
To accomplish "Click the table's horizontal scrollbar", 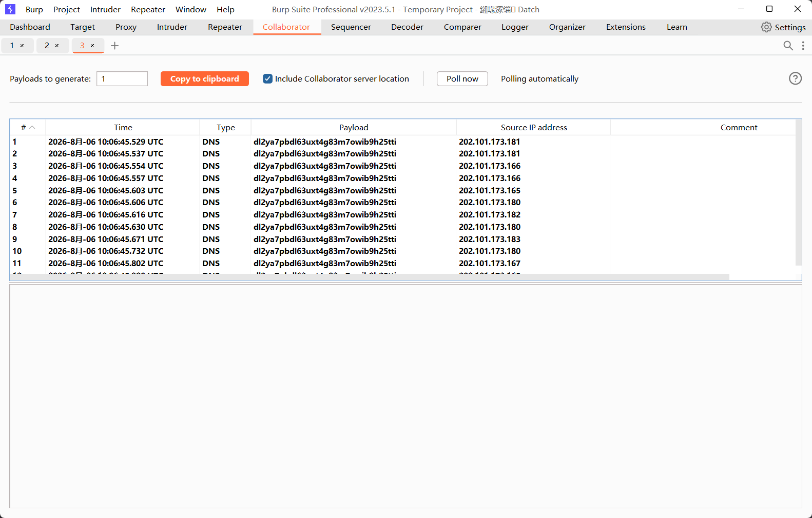I will click(370, 277).
